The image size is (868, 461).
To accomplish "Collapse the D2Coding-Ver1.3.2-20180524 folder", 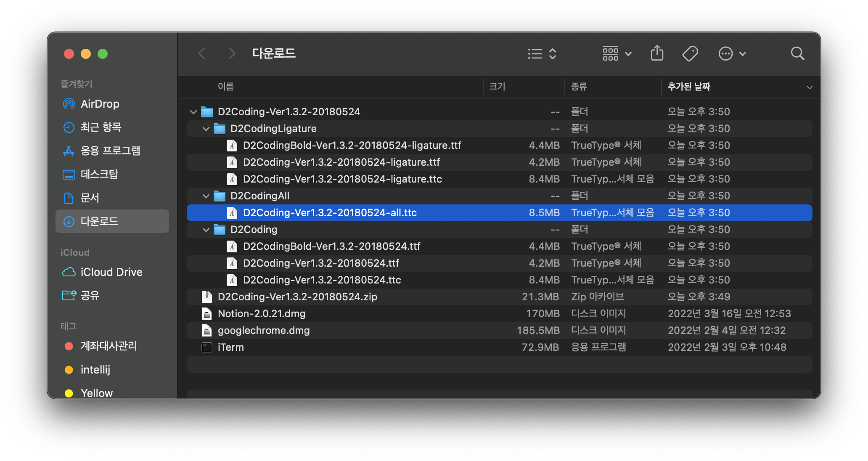I will pos(193,112).
